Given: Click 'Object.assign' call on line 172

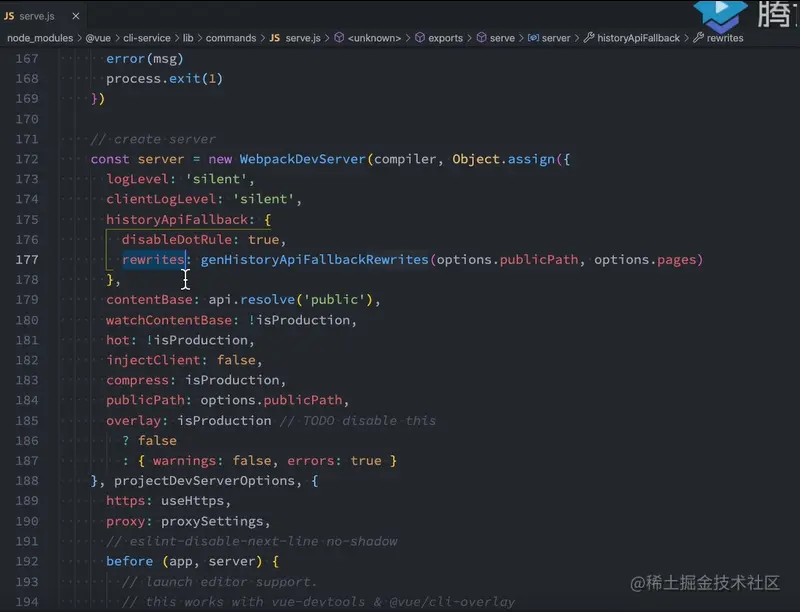Looking at the screenshot, I should pos(504,159).
